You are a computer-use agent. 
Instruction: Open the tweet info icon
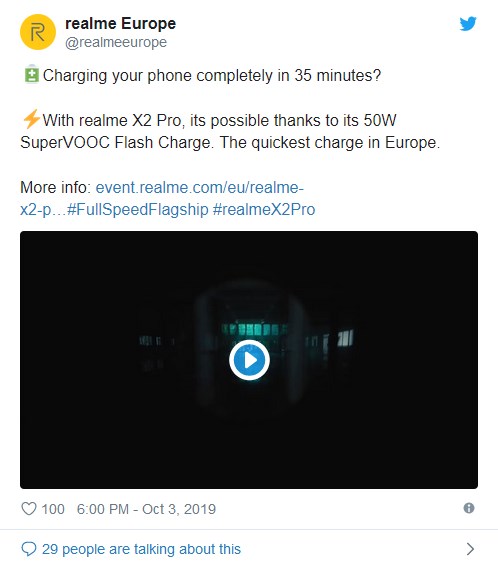point(469,508)
